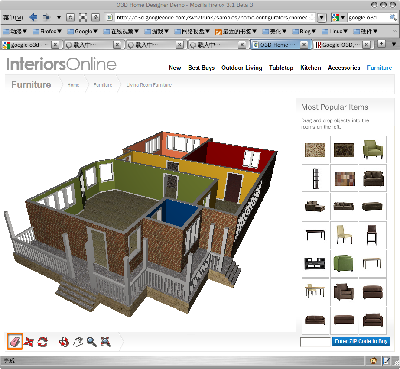Click the zoom extents tool icon

[x=106, y=342]
